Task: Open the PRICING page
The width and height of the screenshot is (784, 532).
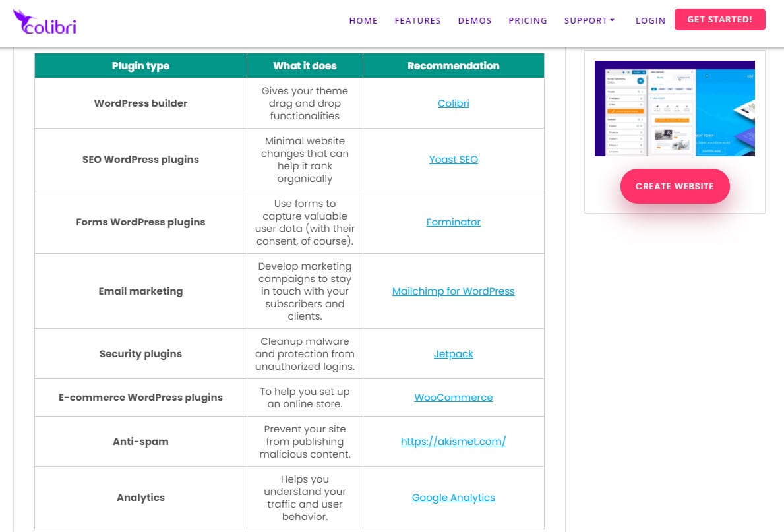Action: [x=528, y=20]
